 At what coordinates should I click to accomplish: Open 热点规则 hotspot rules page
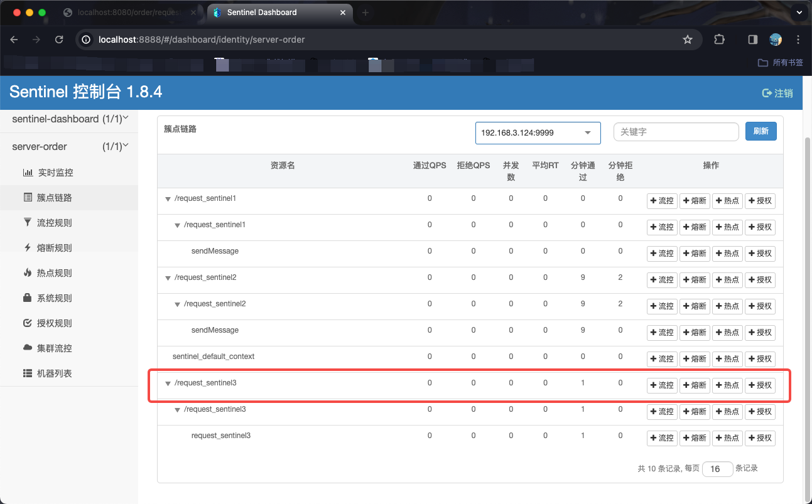point(48,273)
